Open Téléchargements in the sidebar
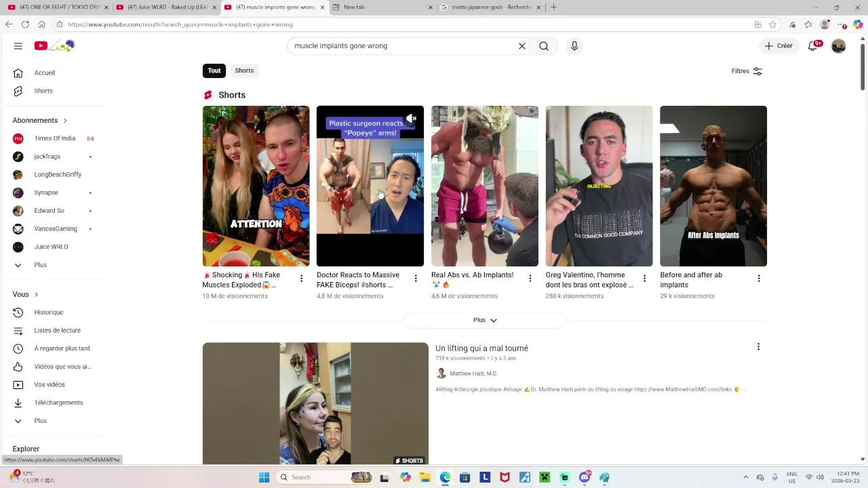 click(58, 403)
